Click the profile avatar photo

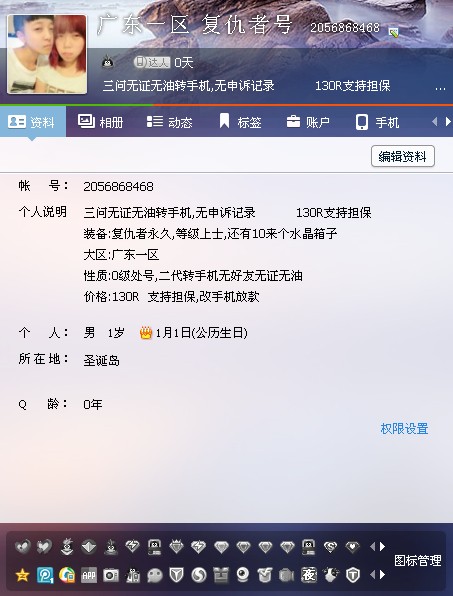pyautogui.click(x=47, y=54)
